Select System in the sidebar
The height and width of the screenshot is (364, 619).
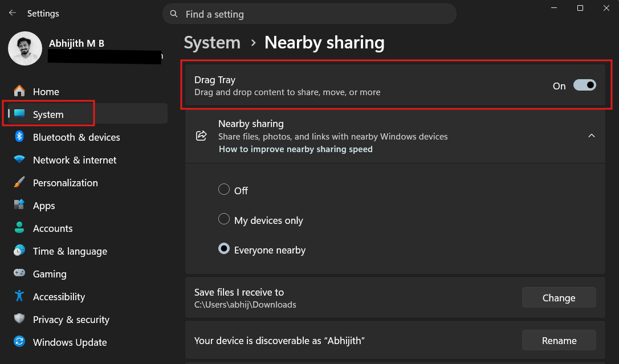[48, 113]
